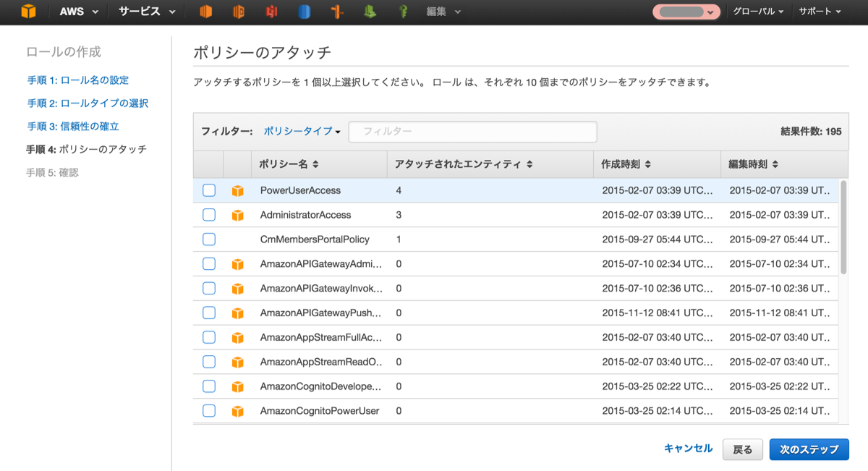Open the red service shortcut icon in toolbar
The height and width of the screenshot is (471, 868).
(x=272, y=12)
